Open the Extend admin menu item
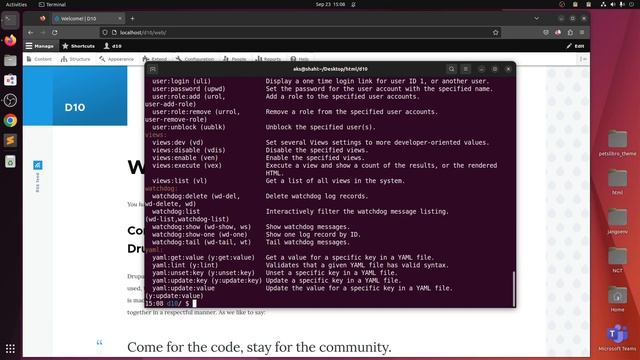The image size is (640, 360). click(155, 59)
